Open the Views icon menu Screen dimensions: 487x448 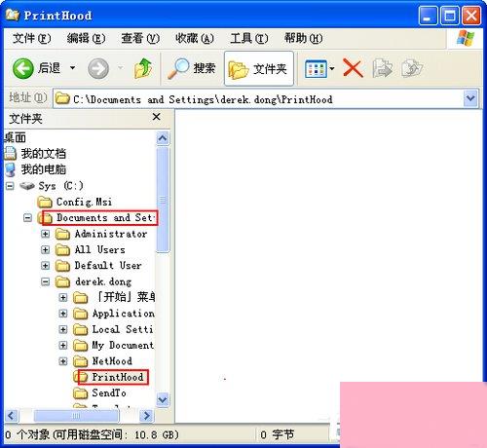click(316, 68)
